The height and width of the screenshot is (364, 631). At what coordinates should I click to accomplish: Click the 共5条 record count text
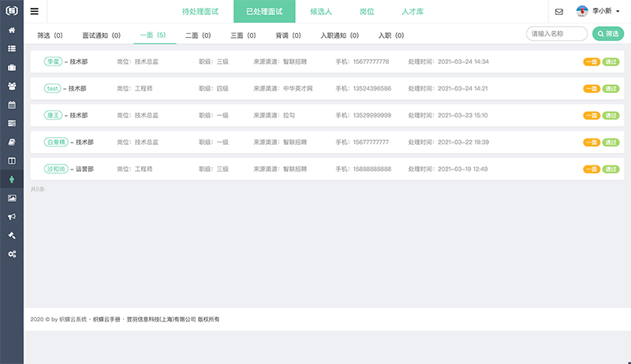(37, 189)
